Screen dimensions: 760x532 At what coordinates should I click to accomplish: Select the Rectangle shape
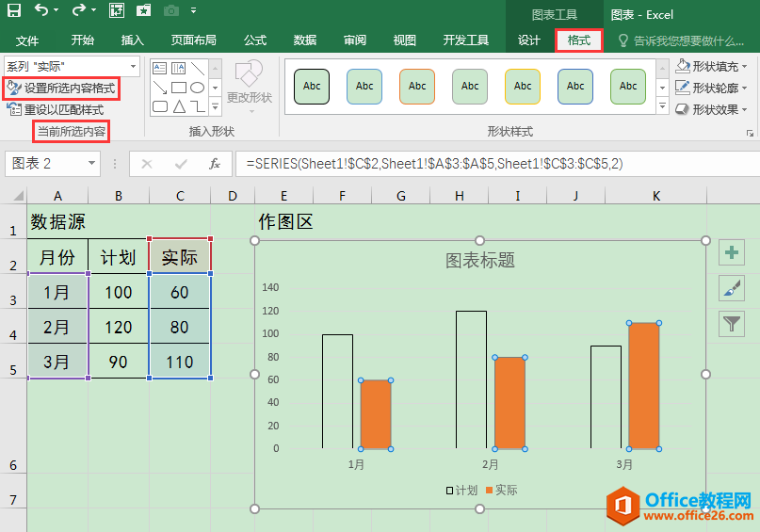(x=178, y=88)
